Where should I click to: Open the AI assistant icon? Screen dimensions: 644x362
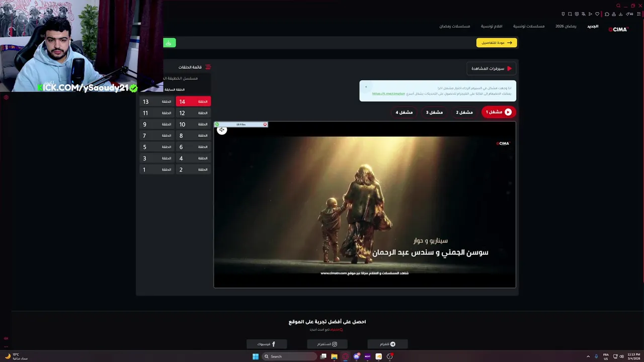coord(629,14)
